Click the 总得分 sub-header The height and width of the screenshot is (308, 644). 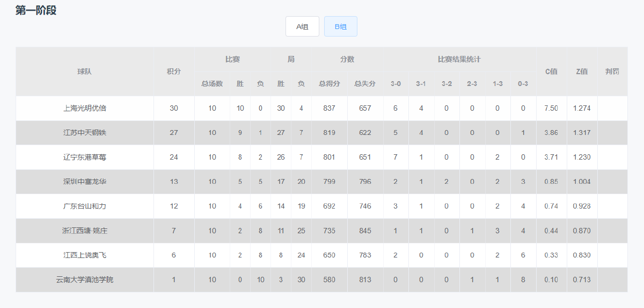coord(330,84)
